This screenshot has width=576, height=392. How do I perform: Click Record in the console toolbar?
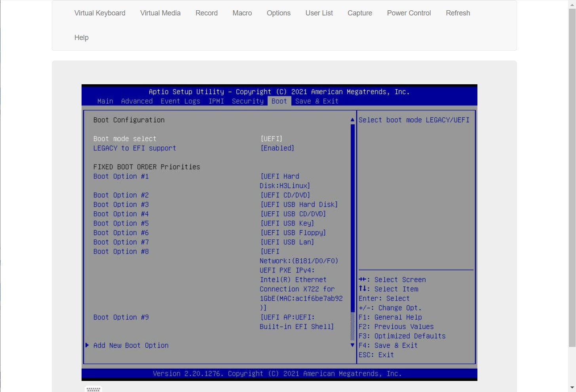[207, 13]
